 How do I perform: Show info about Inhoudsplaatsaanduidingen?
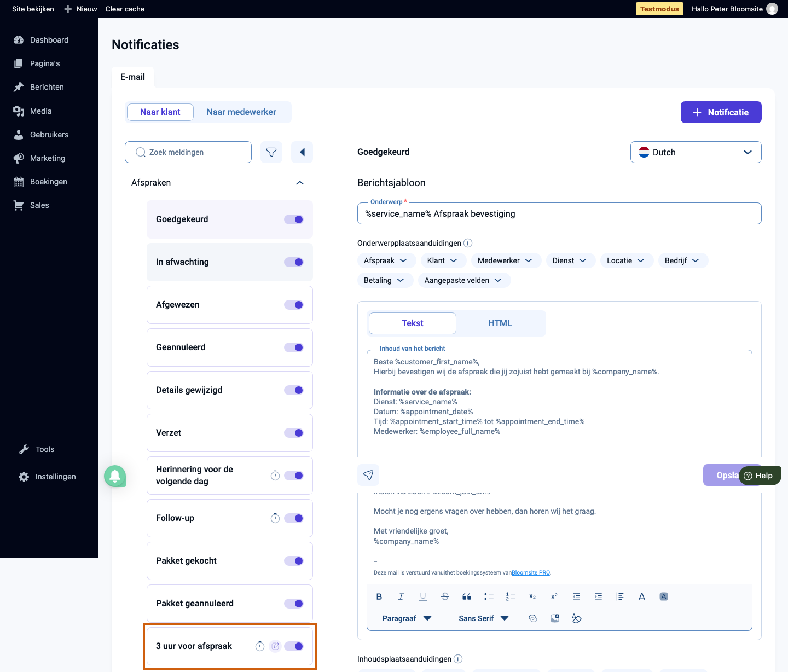pyautogui.click(x=458, y=659)
